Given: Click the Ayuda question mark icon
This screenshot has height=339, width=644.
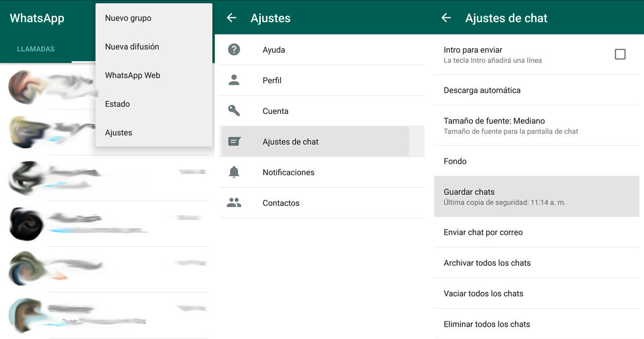Looking at the screenshot, I should pos(234,49).
